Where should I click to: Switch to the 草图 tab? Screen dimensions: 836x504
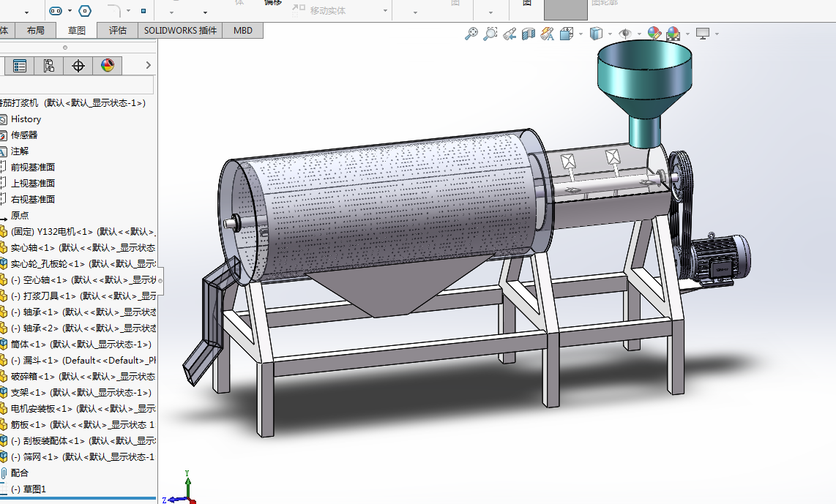point(76,31)
